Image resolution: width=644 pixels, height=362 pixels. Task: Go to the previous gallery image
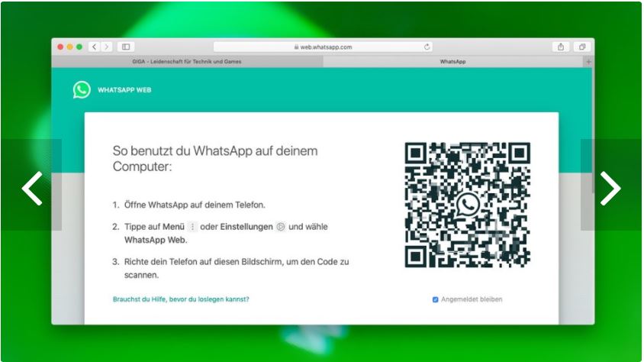click(32, 188)
